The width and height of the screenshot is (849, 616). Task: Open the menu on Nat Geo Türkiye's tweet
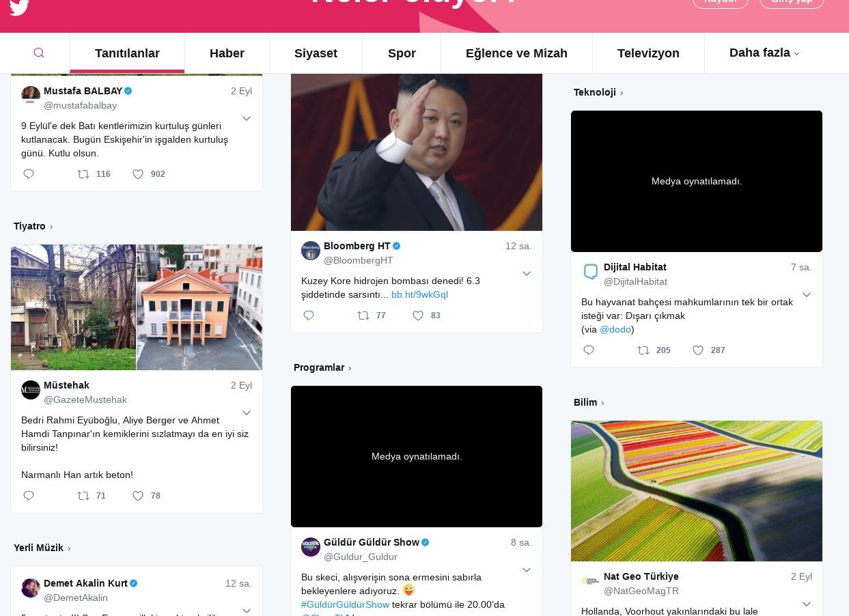tap(807, 604)
